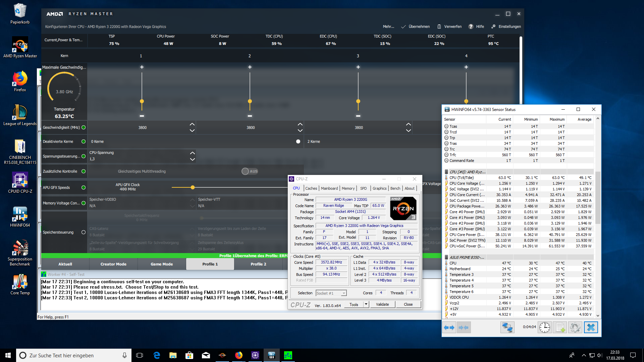Toggle Spannungssteuerung control indicator

click(84, 156)
